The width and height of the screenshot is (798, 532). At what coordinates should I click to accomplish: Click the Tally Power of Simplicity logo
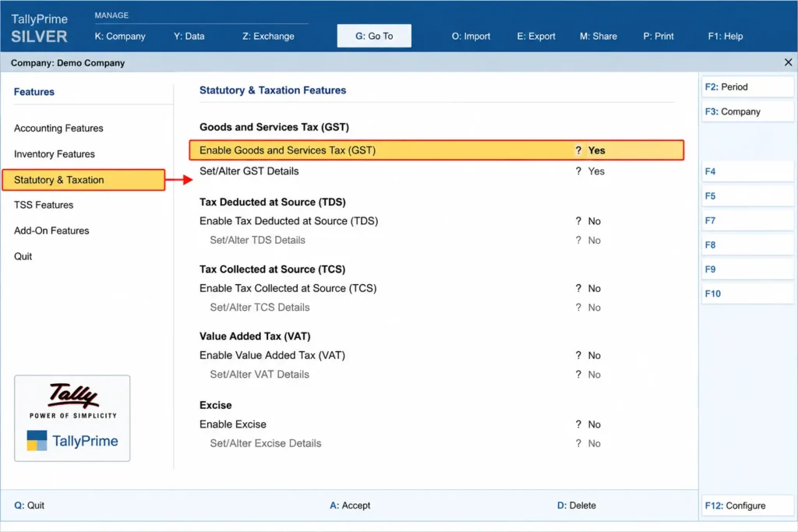(72, 400)
